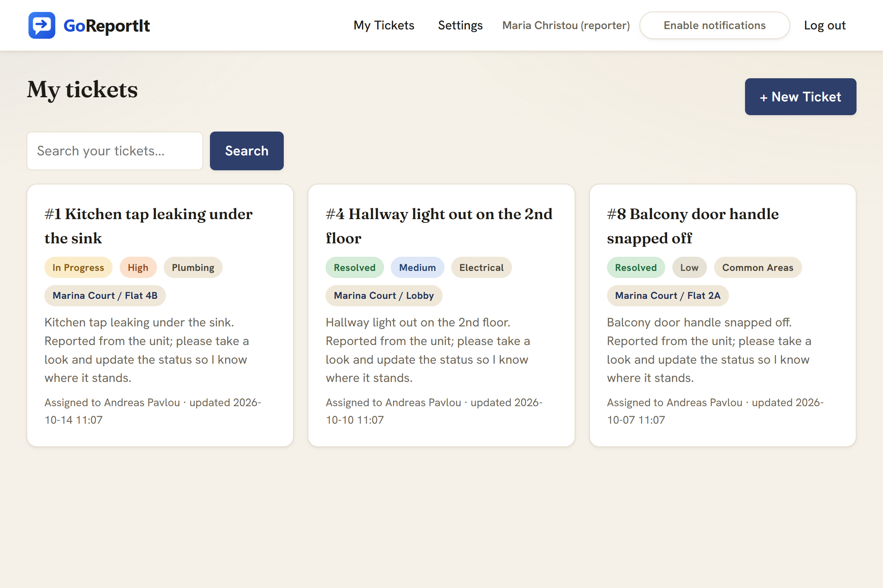
Task: Click assignee line updated 2026-10-14
Action: pos(153,411)
